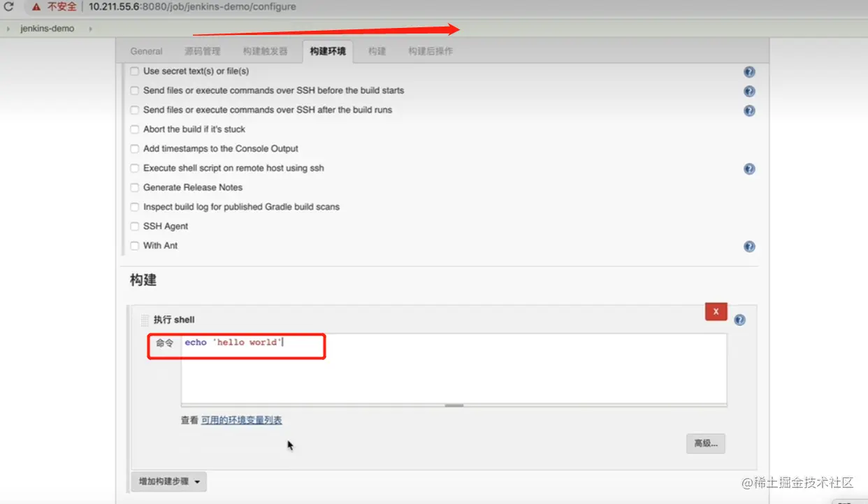This screenshot has width=868, height=504.
Task: Enable Use secret text(s) or file(s)
Action: click(x=135, y=71)
